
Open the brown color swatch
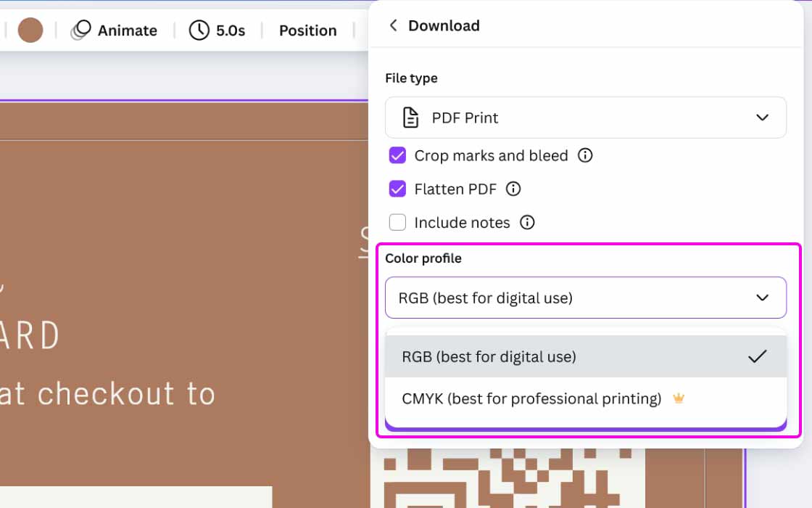point(30,30)
